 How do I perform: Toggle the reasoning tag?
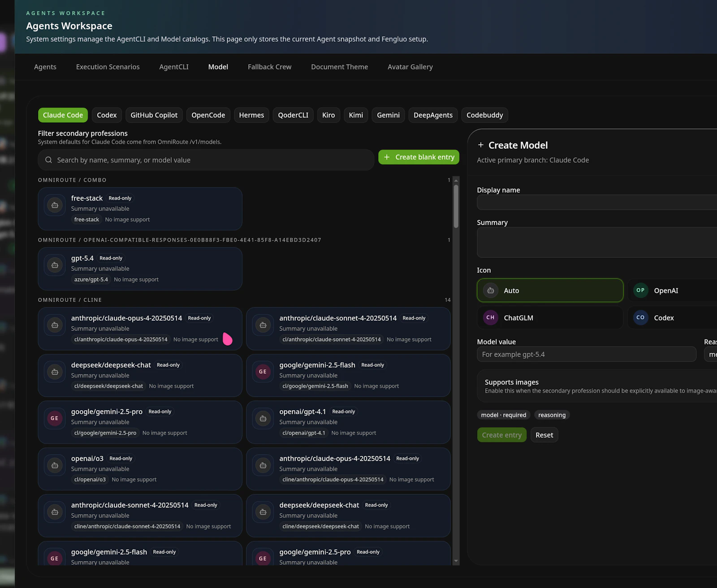552,415
